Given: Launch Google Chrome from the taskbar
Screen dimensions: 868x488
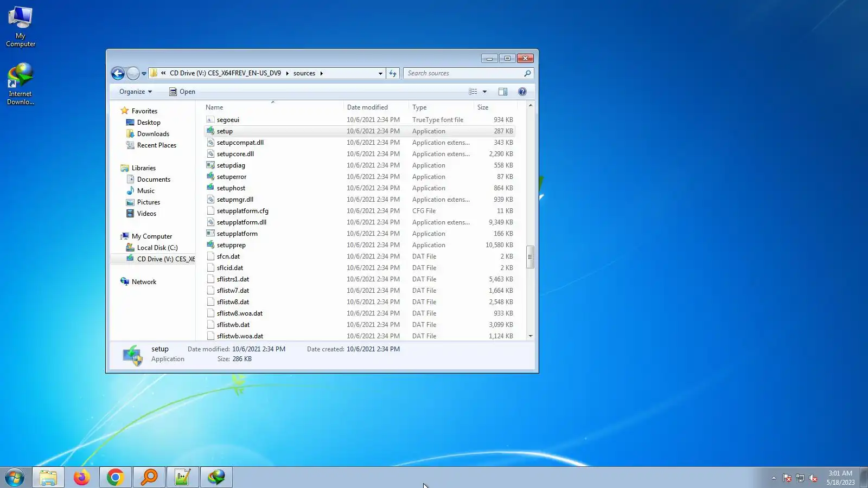Looking at the screenshot, I should click(115, 478).
